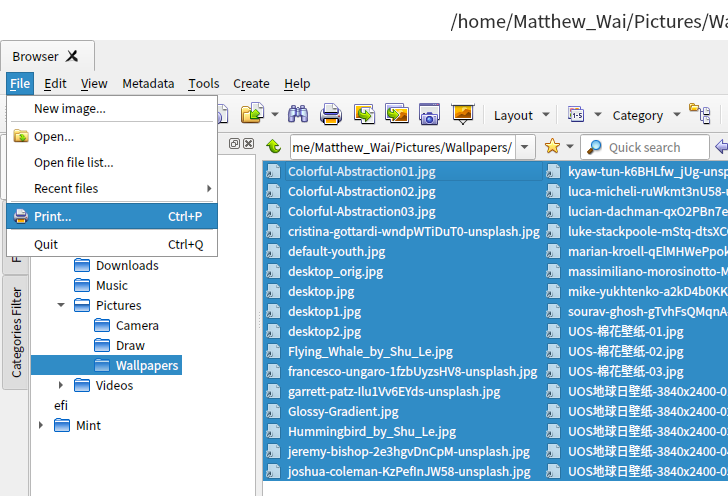
Task: Select Hummingbird_by_Shu_Le.jpg
Action: 372,431
